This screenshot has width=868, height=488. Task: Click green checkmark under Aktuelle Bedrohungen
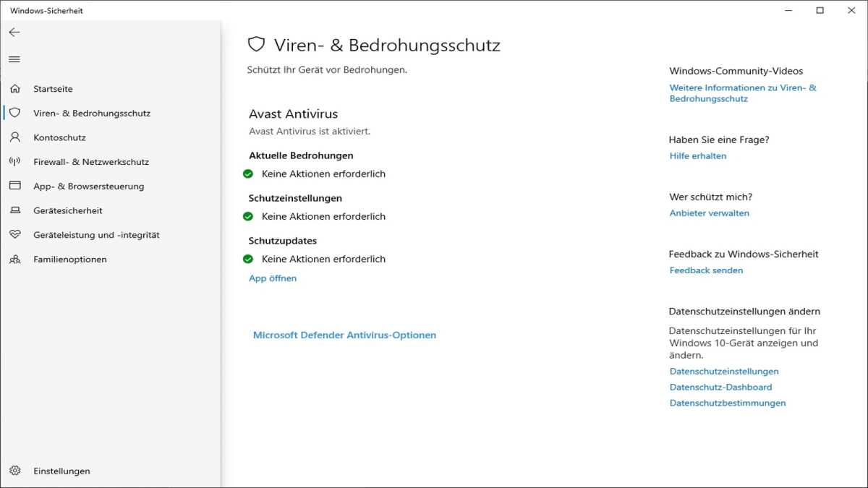pyautogui.click(x=248, y=174)
